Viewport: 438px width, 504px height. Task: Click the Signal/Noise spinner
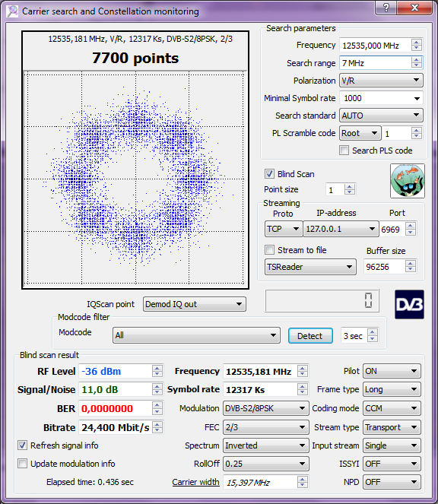(157, 389)
